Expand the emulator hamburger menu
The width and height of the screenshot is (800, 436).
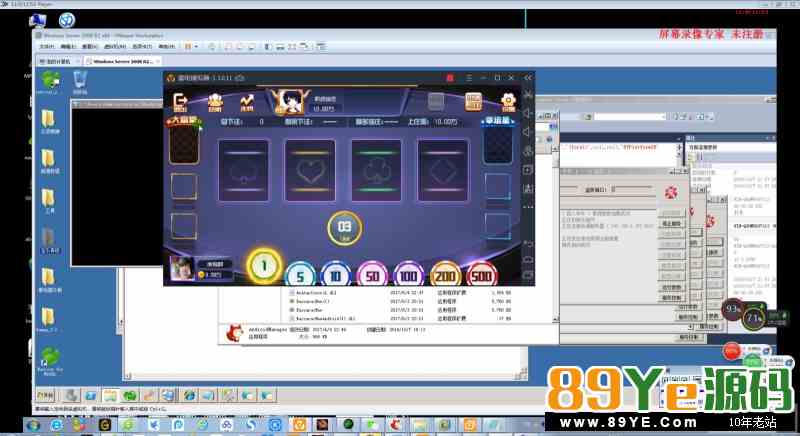point(468,78)
